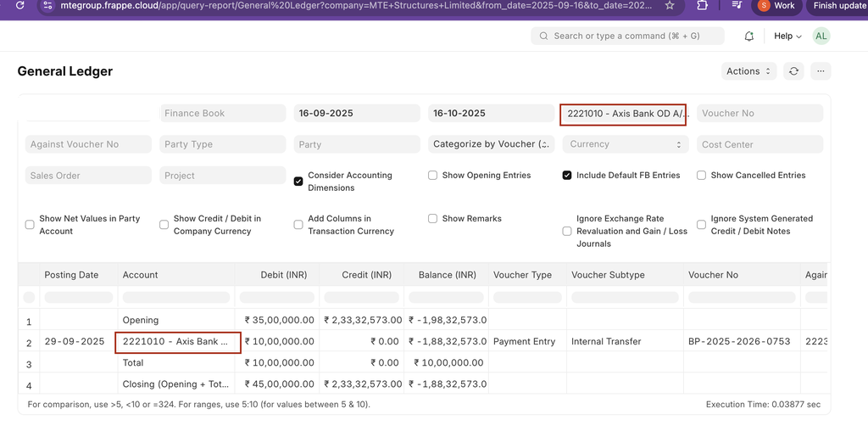Click the search or command bar
Screen dimensions: 868x437
click(x=627, y=36)
